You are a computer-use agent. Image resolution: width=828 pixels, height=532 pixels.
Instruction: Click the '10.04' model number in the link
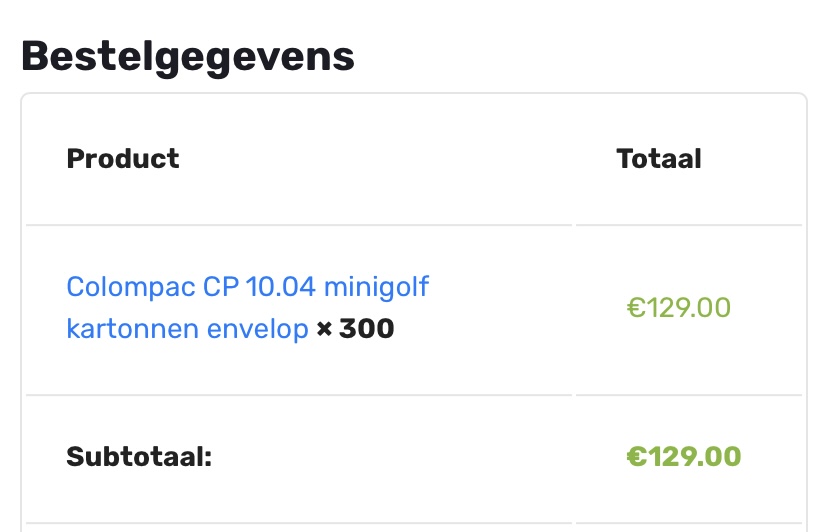pos(280,287)
